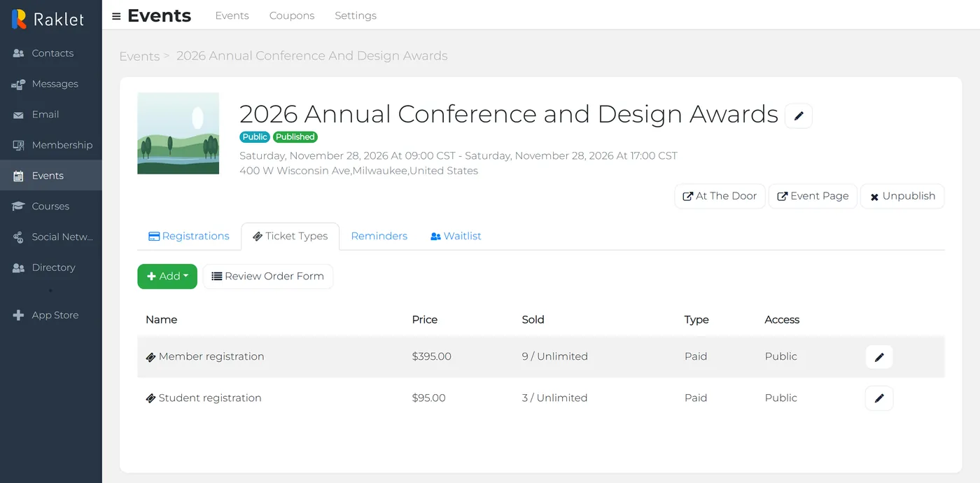Click the 9 / Unlimited sold cell
Viewport: 980px width, 483px height.
[554, 356]
